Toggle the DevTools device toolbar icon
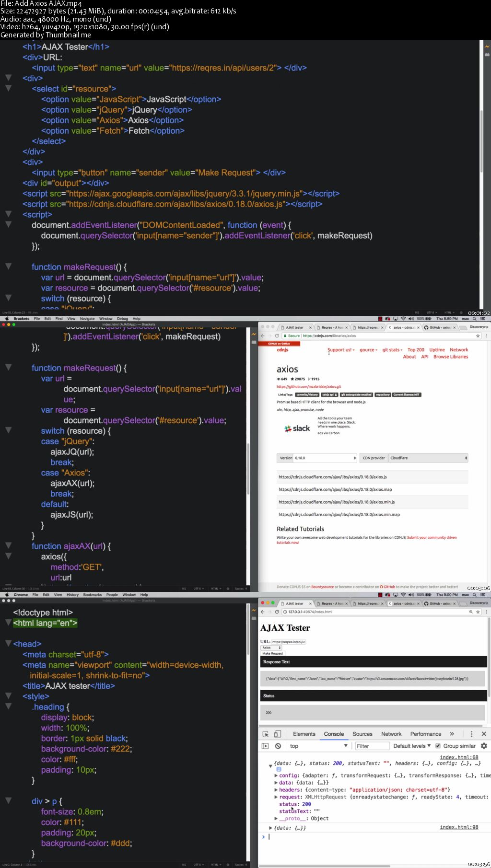The height and width of the screenshot is (868, 491). [277, 734]
